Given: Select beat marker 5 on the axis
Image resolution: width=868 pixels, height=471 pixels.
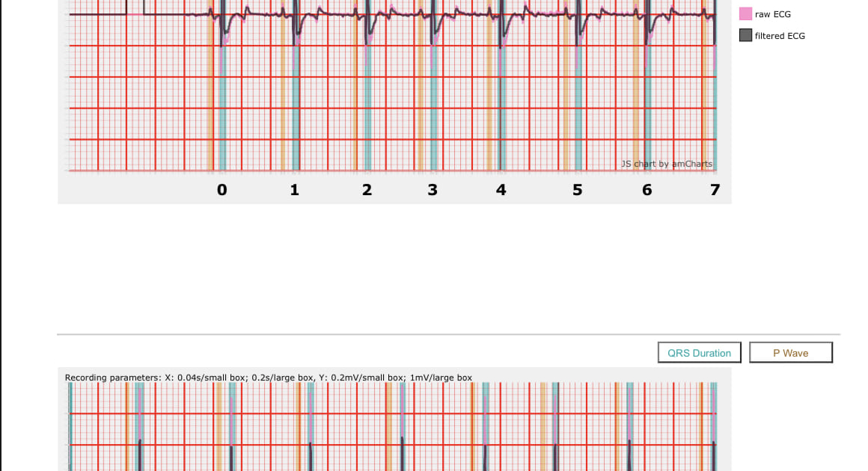Looking at the screenshot, I should [577, 190].
